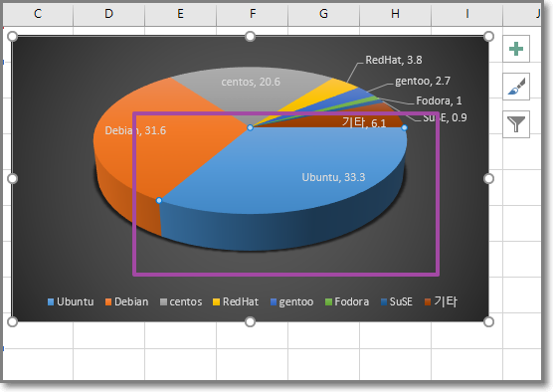Click the SuSE legend entry
This screenshot has width=553, height=392.
[397, 302]
